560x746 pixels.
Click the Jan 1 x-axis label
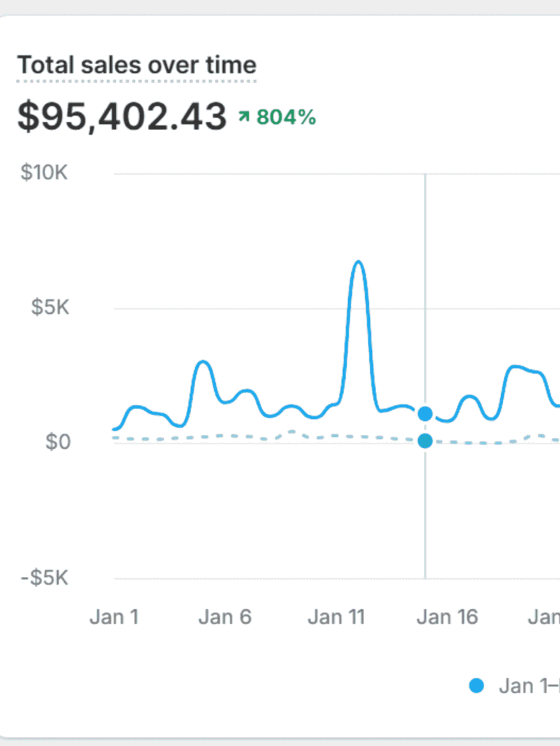(x=114, y=617)
